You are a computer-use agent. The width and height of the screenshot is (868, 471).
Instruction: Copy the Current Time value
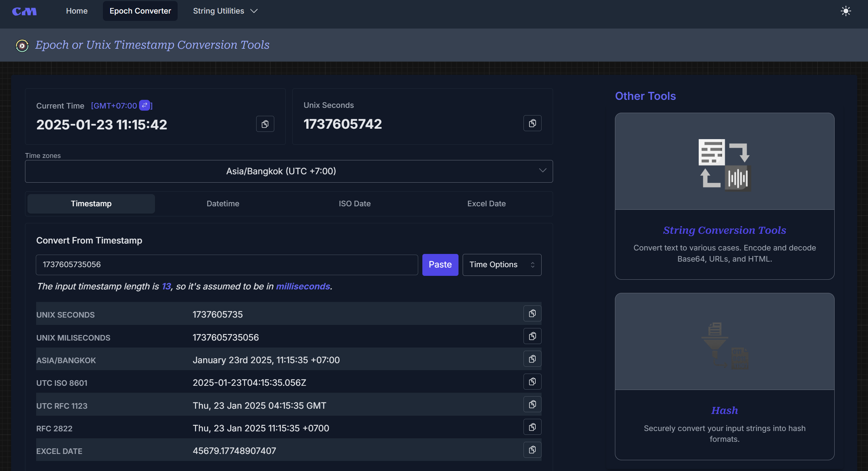265,124
